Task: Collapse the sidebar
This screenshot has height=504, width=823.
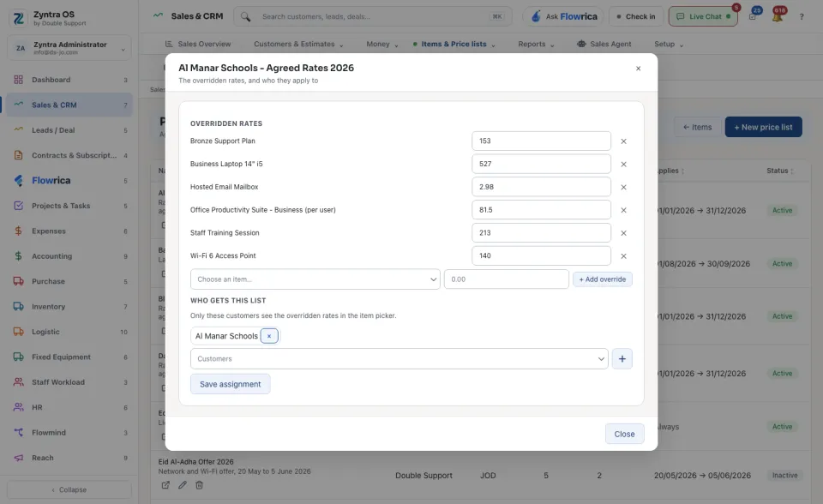Action: pos(69,489)
